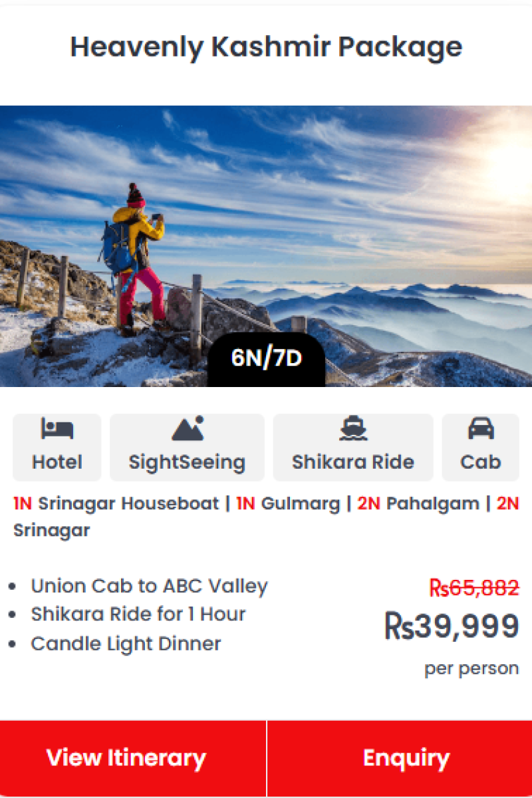Select the SightSeeing label text
This screenshot has width=532, height=798.
[187, 462]
